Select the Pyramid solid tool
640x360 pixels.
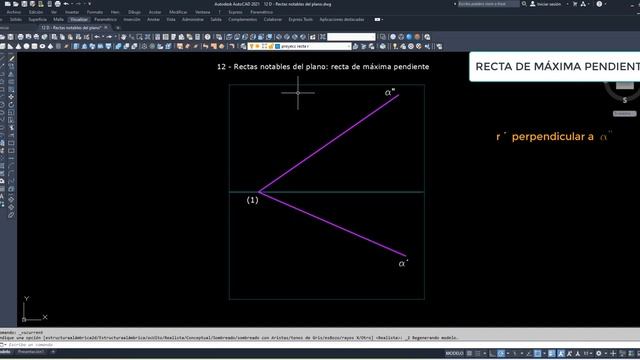click(50, 46)
